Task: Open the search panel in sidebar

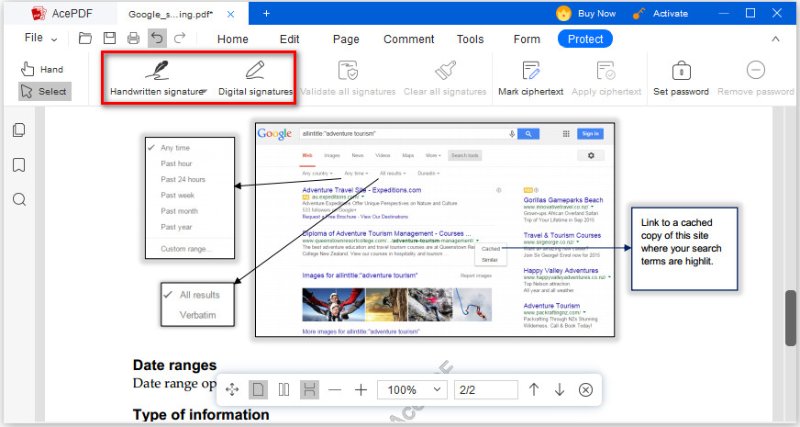Action: pyautogui.click(x=19, y=200)
